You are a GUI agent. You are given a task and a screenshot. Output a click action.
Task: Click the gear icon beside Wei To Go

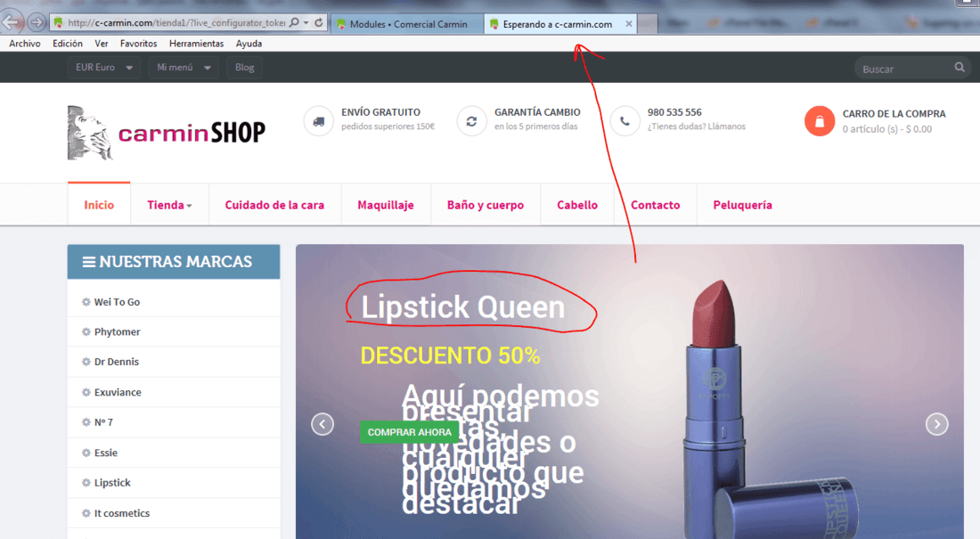pos(86,301)
